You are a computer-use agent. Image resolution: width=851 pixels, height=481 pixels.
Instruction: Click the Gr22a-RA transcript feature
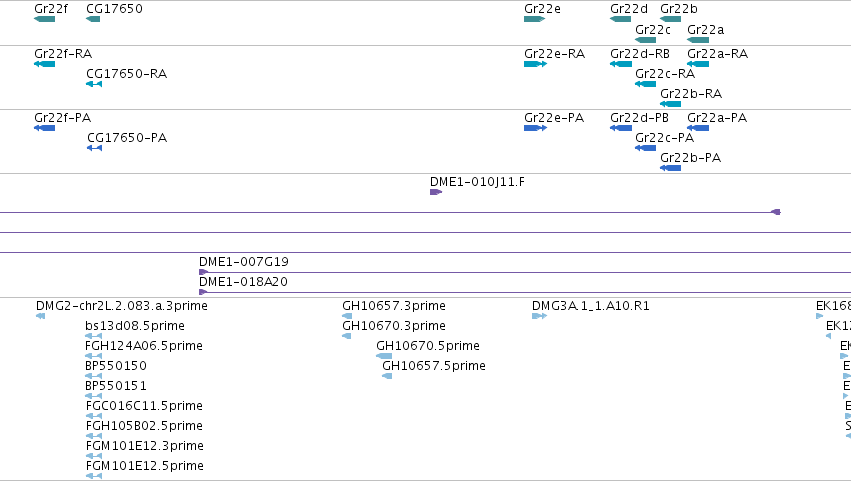tap(698, 64)
